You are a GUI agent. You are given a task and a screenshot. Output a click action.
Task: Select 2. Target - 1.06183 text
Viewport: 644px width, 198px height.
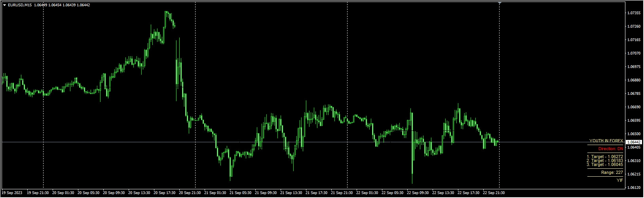tap(605, 161)
